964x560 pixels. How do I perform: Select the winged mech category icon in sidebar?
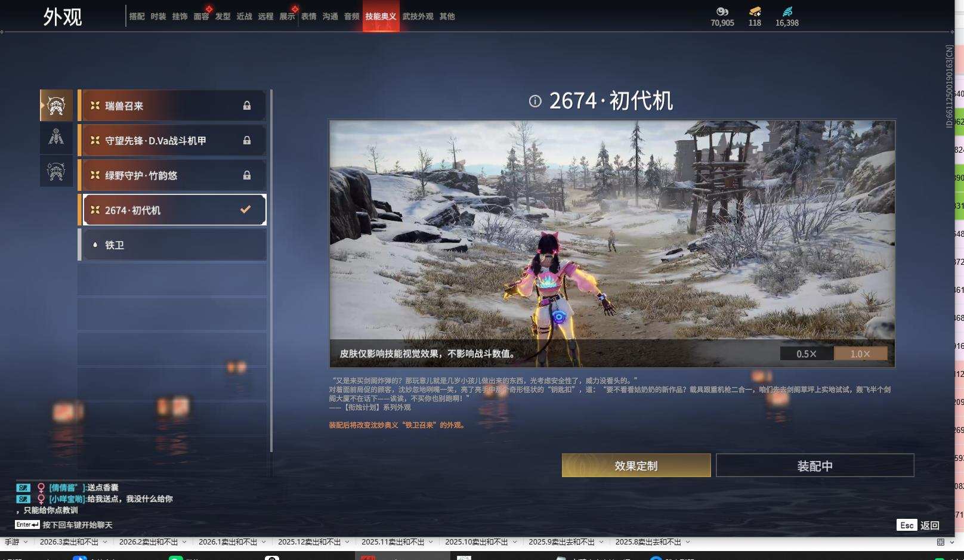[x=56, y=138]
